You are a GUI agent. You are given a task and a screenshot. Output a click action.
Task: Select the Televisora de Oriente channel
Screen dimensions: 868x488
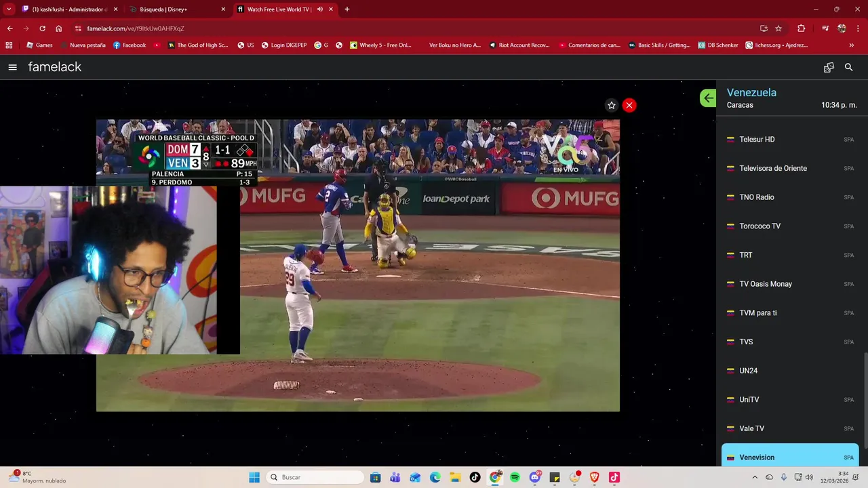point(790,168)
